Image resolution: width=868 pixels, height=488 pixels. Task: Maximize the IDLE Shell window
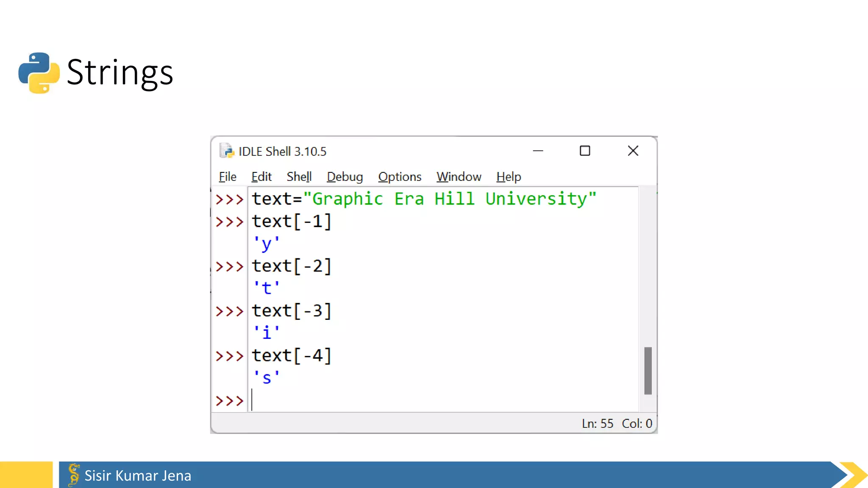[x=585, y=151]
